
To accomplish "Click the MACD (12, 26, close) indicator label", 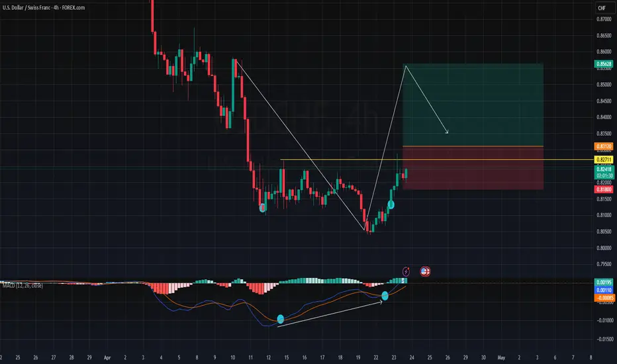I will coord(23,285).
